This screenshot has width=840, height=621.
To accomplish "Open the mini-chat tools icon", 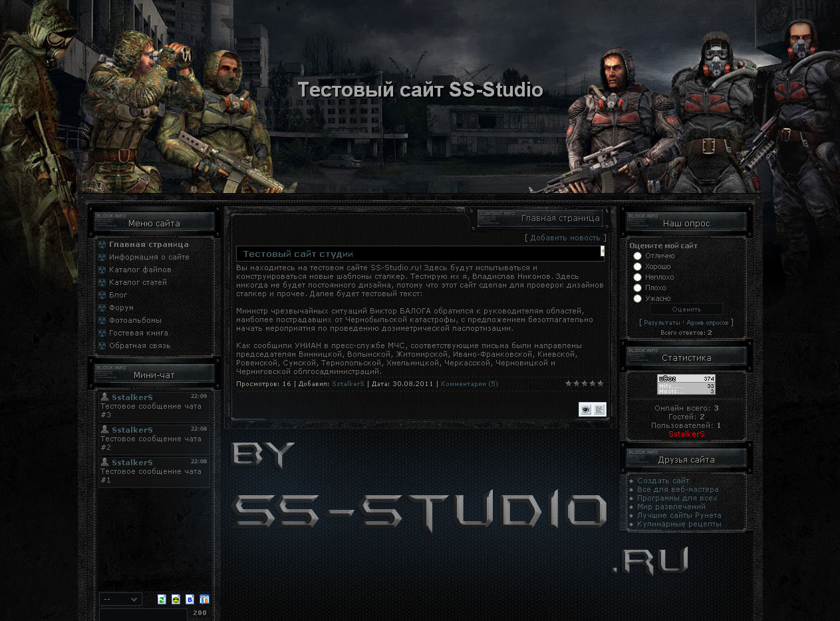I will 205,600.
